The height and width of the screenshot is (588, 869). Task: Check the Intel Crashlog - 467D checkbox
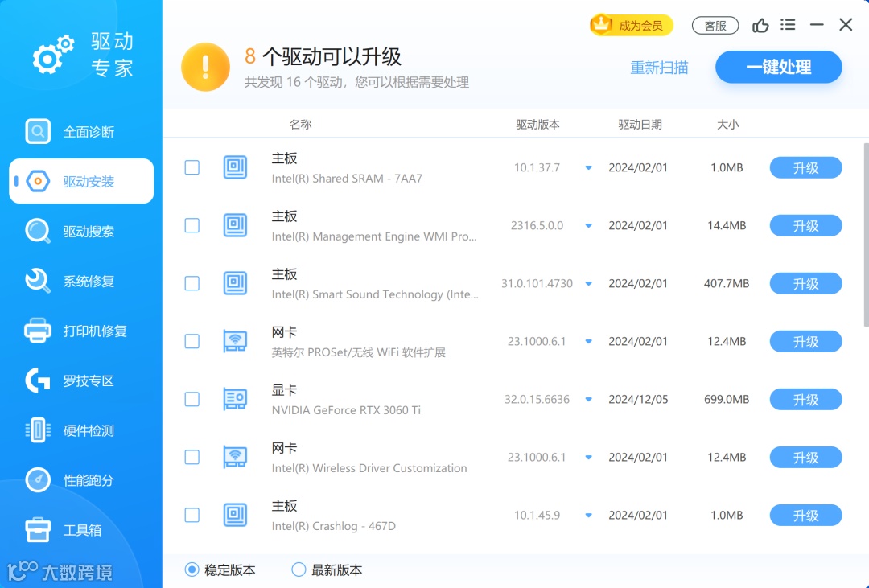coord(192,515)
